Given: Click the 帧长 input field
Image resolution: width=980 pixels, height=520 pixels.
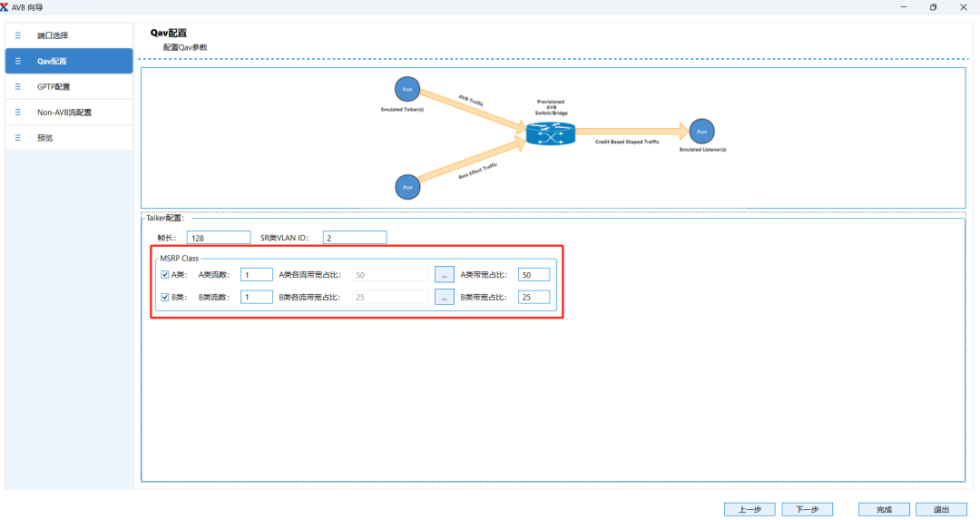Looking at the screenshot, I should pos(219,238).
